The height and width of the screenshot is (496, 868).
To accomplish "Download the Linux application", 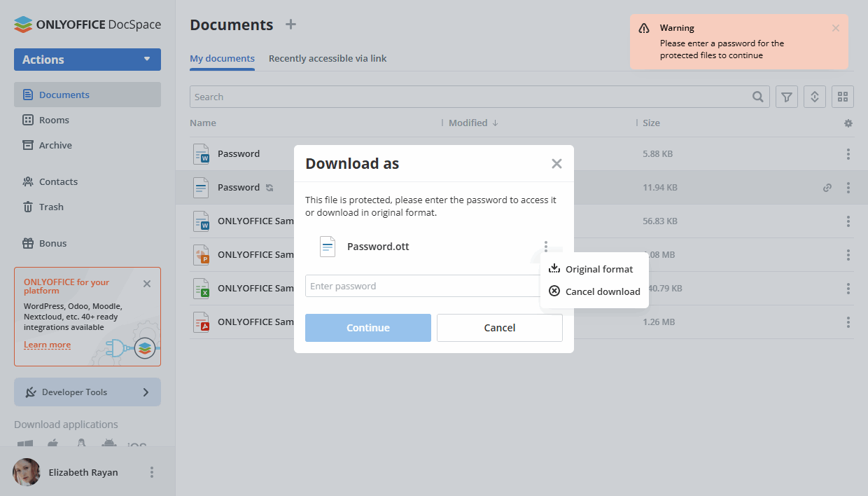I will [81, 444].
